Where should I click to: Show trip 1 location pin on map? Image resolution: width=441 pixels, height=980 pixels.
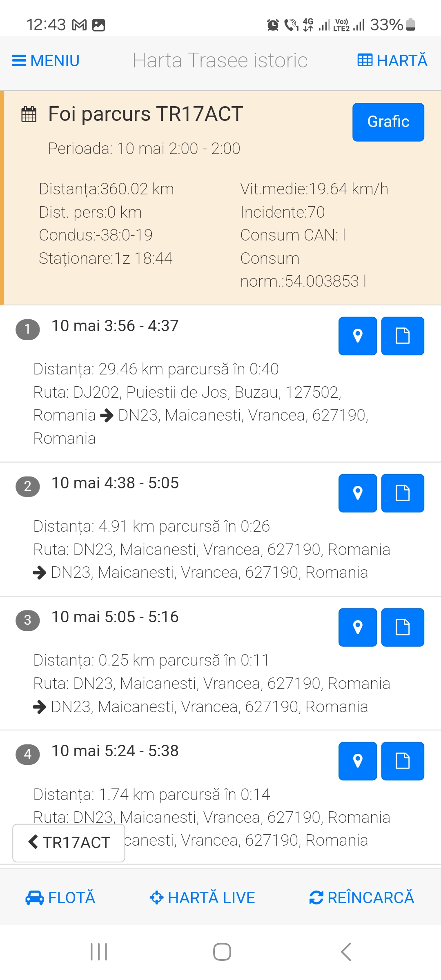[357, 336]
